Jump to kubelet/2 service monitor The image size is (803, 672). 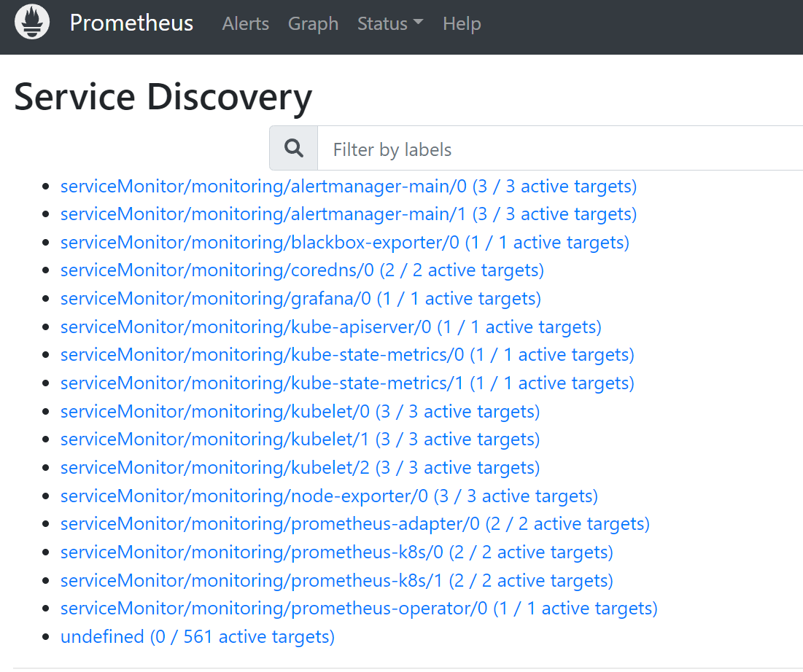point(300,468)
